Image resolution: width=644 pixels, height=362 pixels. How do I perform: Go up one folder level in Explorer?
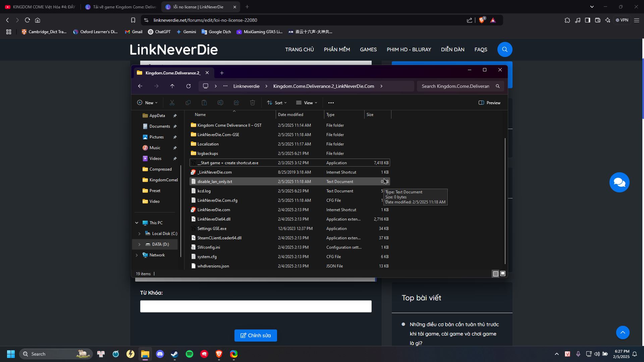click(172, 86)
